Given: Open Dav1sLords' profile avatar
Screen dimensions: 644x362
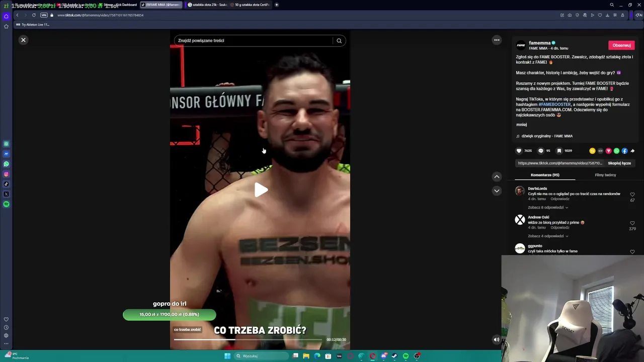Looking at the screenshot, I should 520,191.
